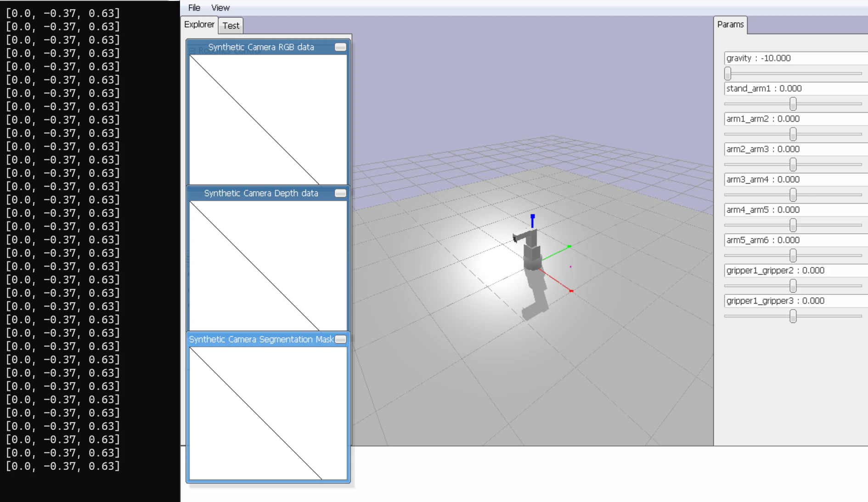Image resolution: width=868 pixels, height=502 pixels.
Task: Click the gravity value field
Action: coord(796,58)
